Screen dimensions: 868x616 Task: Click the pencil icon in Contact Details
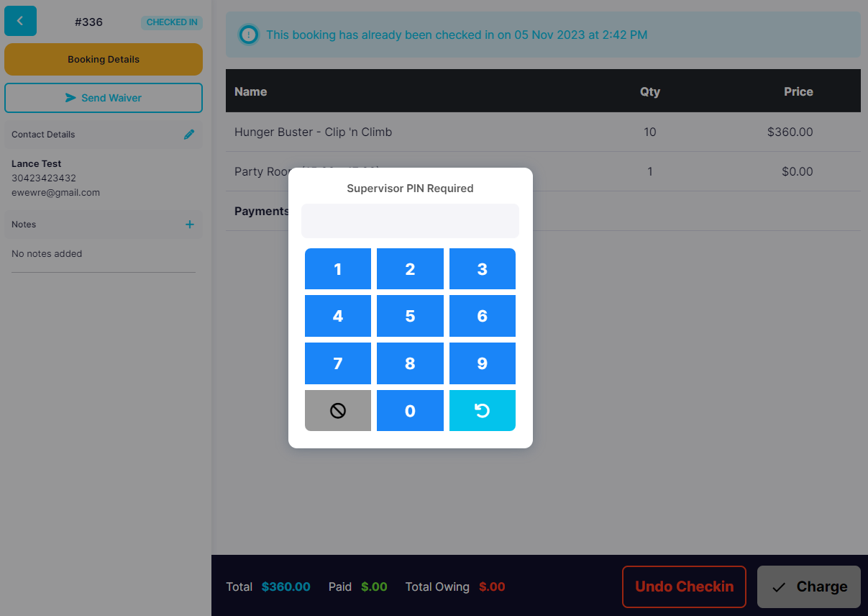tap(189, 134)
